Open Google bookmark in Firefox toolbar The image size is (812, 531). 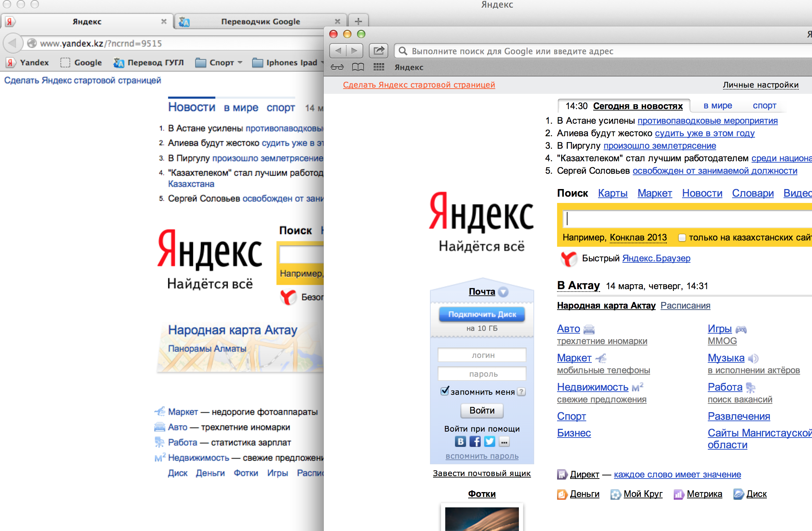coord(81,63)
